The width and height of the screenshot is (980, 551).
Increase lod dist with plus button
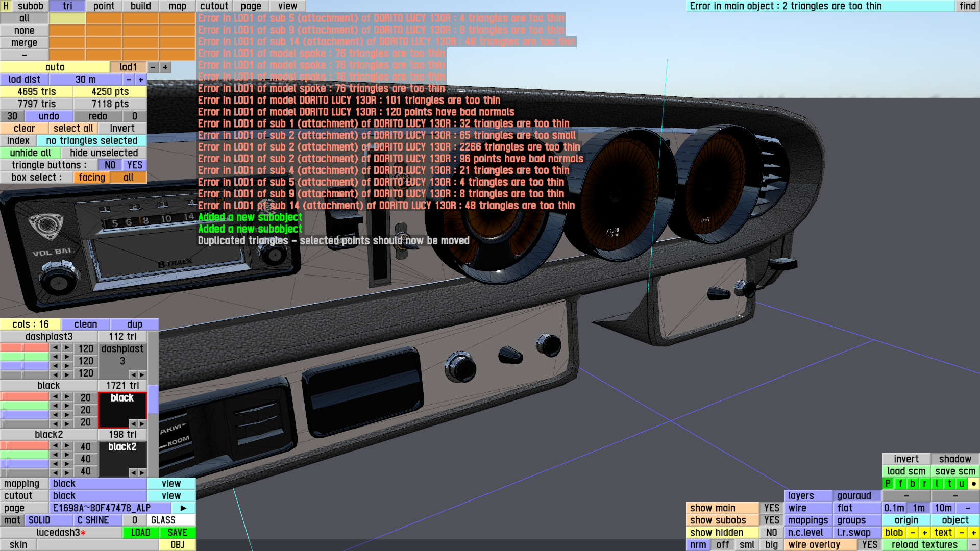[141, 80]
